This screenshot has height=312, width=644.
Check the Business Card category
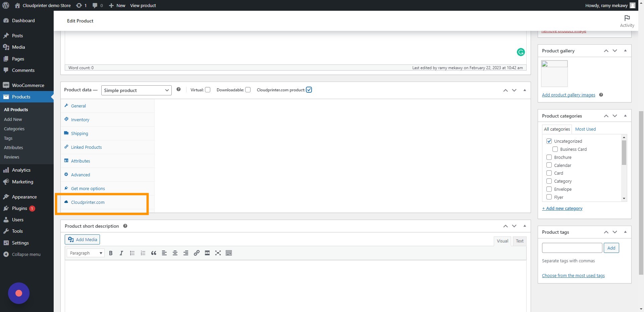[x=555, y=149]
